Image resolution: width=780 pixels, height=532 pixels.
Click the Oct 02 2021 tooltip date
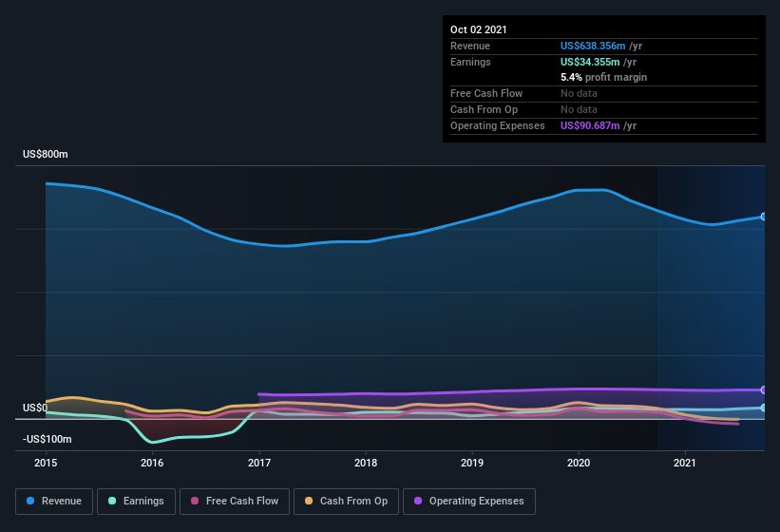point(479,29)
